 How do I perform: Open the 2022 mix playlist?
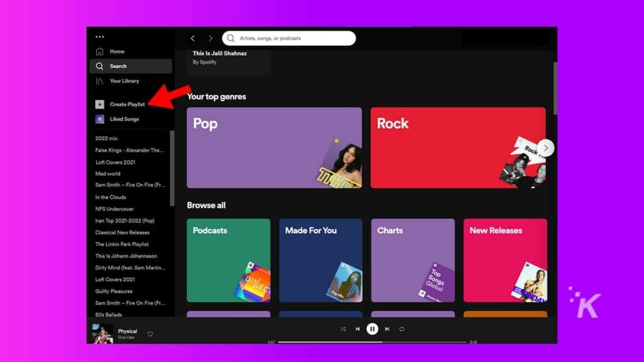106,139
